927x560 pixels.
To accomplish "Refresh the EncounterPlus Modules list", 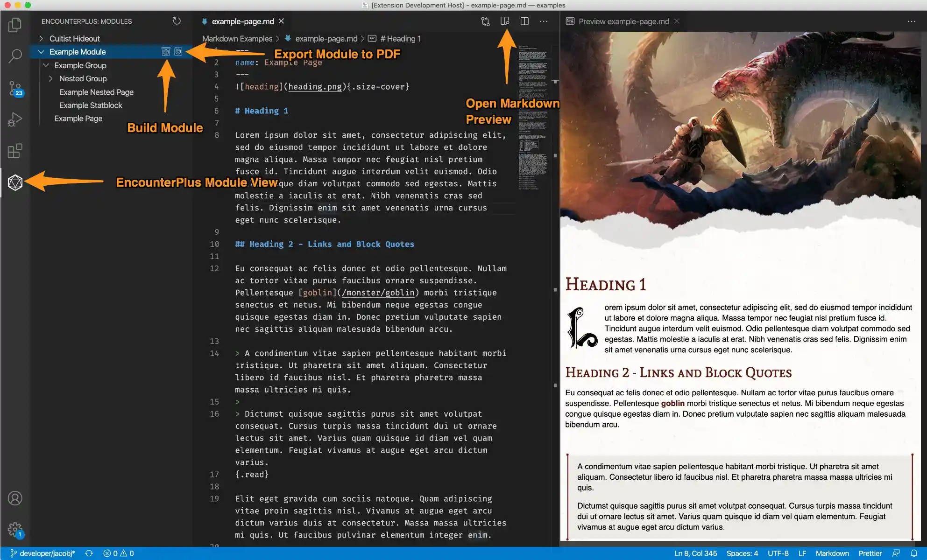I will (177, 21).
